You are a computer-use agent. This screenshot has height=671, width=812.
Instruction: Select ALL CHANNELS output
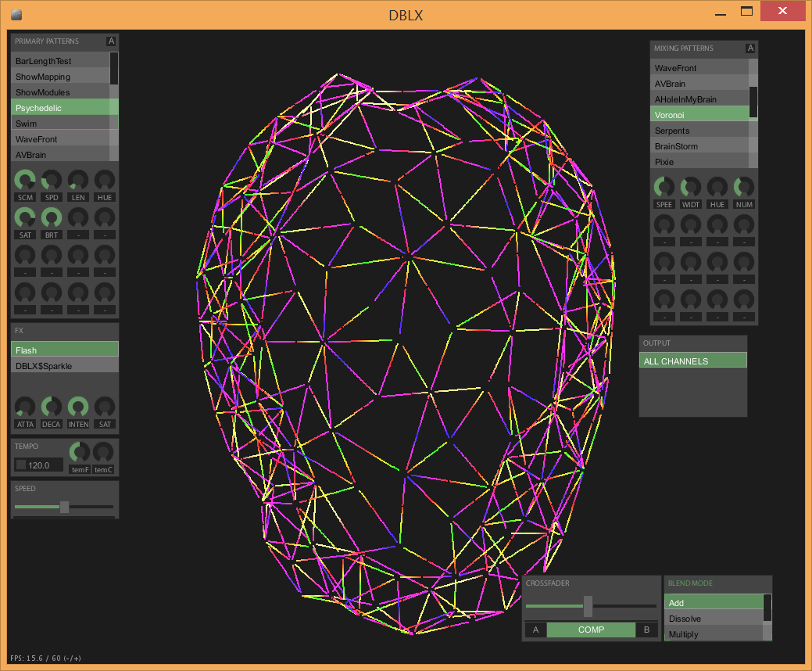[x=693, y=361]
